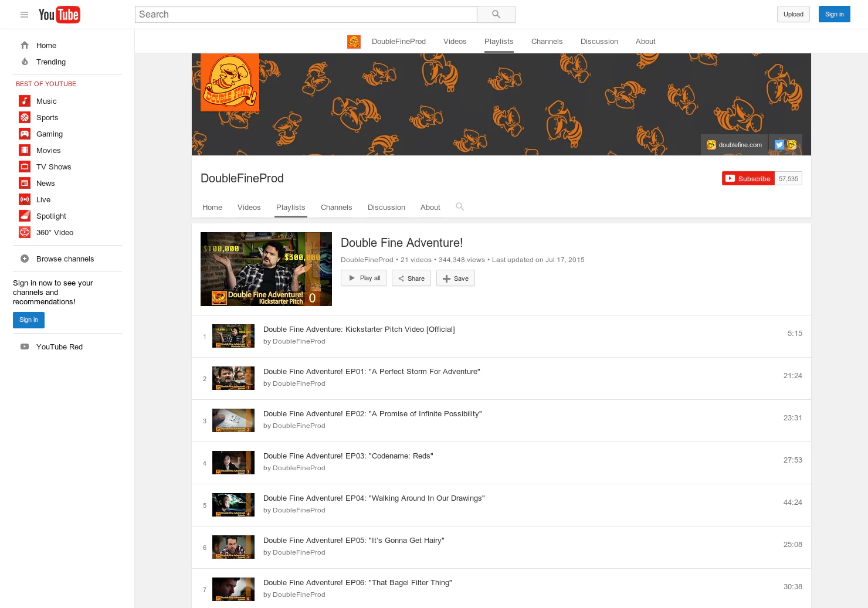Screen dimensions: 868x608
Task: Open the Movies section
Action: coord(49,150)
